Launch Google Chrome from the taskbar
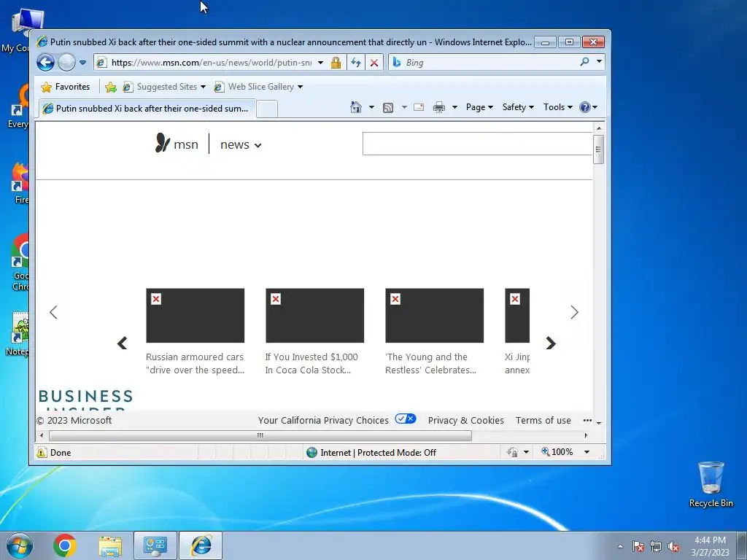This screenshot has height=560, width=747. [65, 545]
